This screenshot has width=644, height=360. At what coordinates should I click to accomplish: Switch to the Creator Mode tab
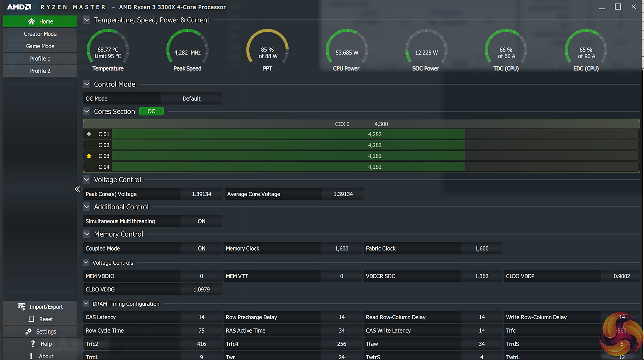pos(40,34)
